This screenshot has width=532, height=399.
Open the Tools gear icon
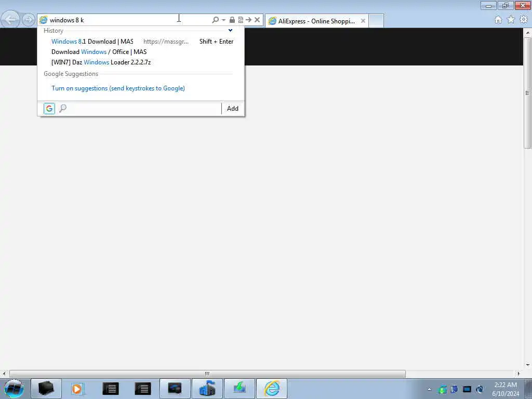coord(524,20)
